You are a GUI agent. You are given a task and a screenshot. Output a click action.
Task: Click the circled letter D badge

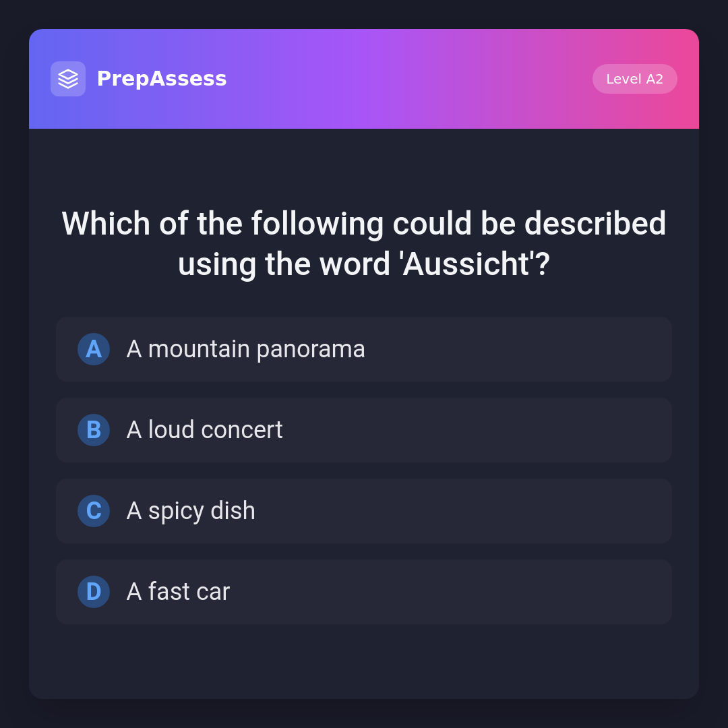[x=94, y=592]
